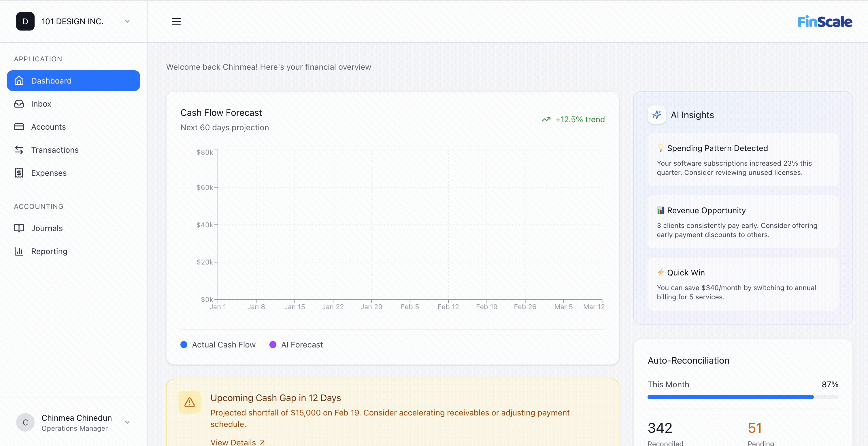
Task: Click the Inbox tray icon
Action: [19, 104]
